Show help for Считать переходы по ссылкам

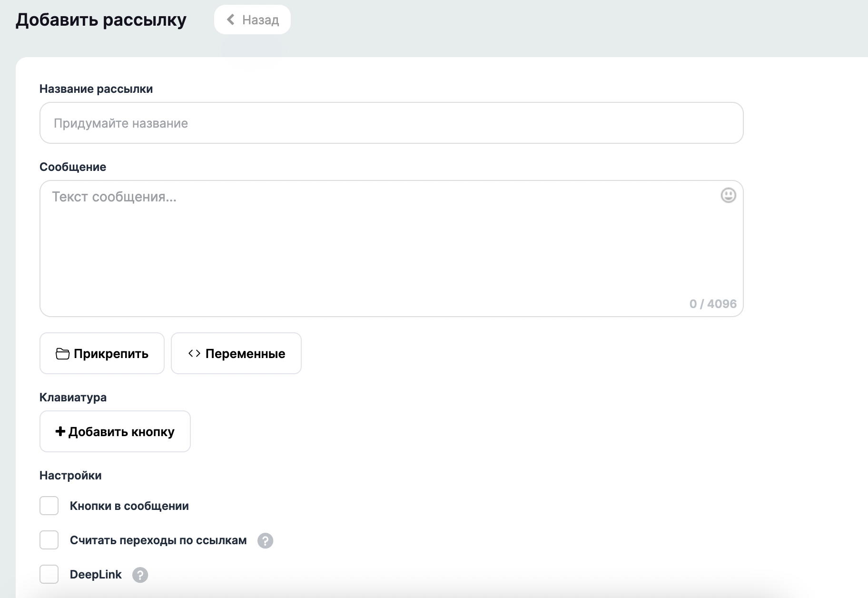[x=265, y=541]
